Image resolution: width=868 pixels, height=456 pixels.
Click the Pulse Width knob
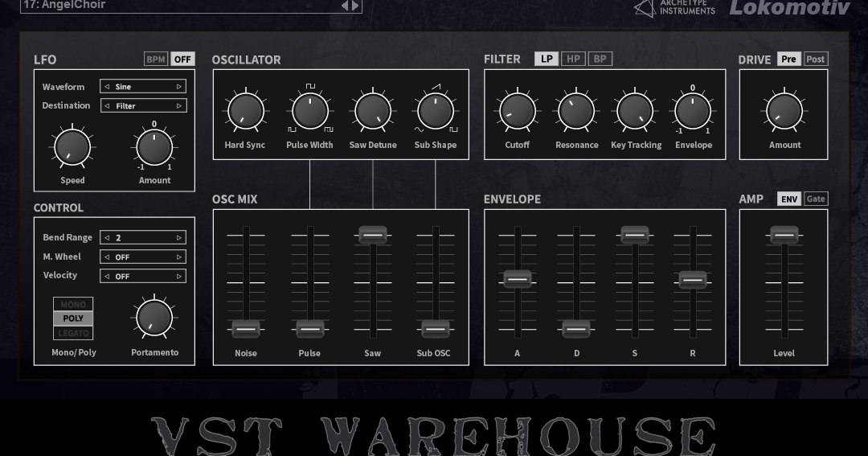pyautogui.click(x=310, y=111)
